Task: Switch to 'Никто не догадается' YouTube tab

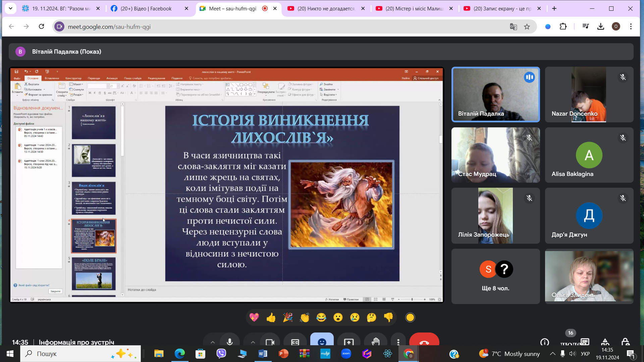Action: [326, 9]
